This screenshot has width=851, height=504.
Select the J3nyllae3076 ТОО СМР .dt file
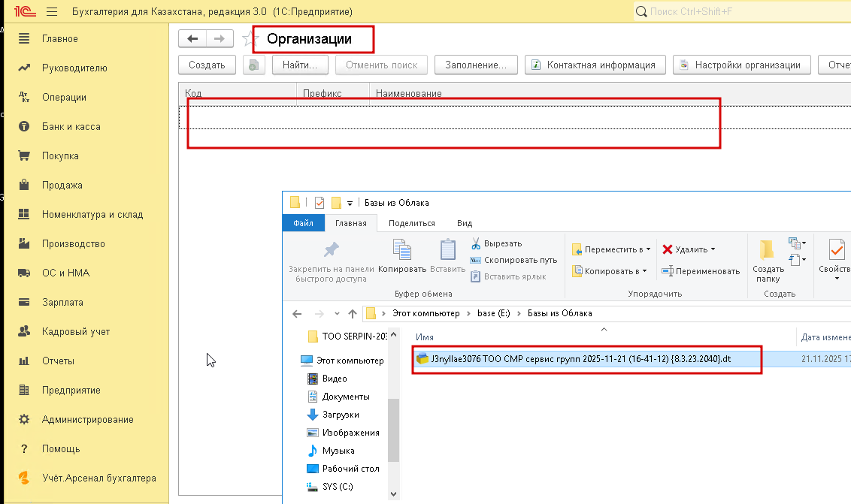click(580, 358)
